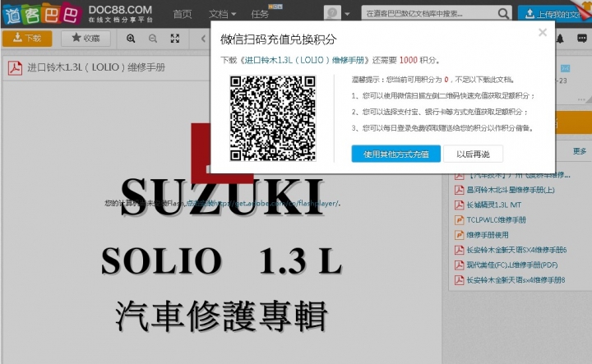The image size is (592, 364).
Task: Click the 收藏 favorite star button
Action: (86, 38)
